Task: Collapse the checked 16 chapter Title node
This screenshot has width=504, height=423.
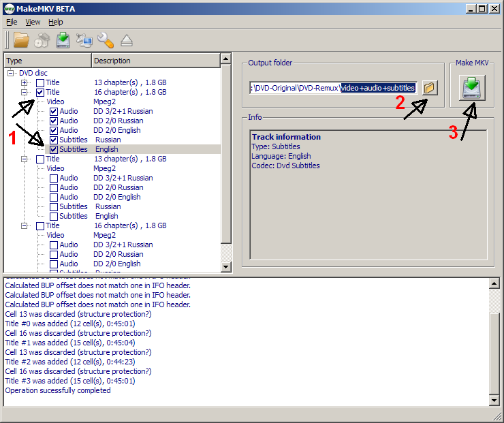Action: click(24, 92)
